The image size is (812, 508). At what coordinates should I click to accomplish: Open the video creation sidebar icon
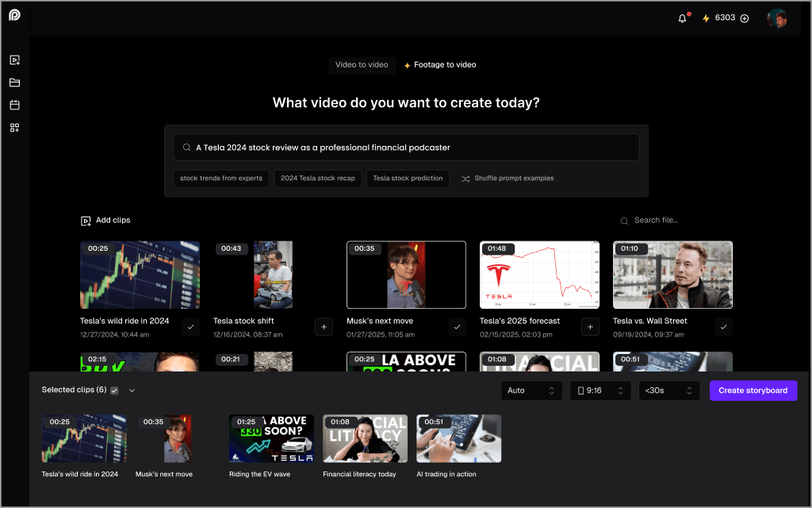click(14, 60)
